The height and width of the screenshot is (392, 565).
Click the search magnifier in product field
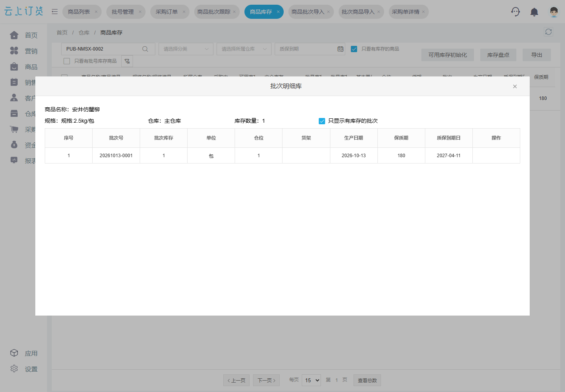pyautogui.click(x=145, y=49)
